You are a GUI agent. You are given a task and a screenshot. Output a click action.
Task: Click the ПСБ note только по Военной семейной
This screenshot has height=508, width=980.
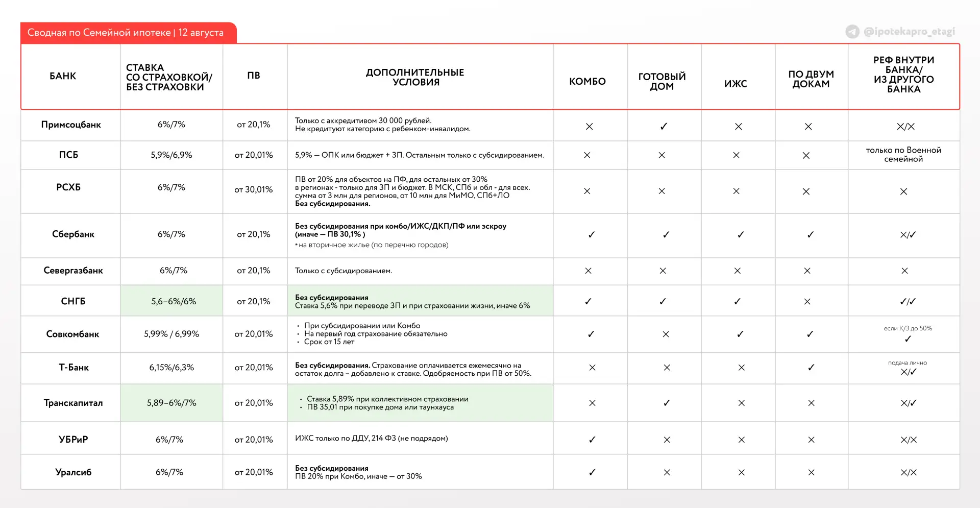point(903,155)
